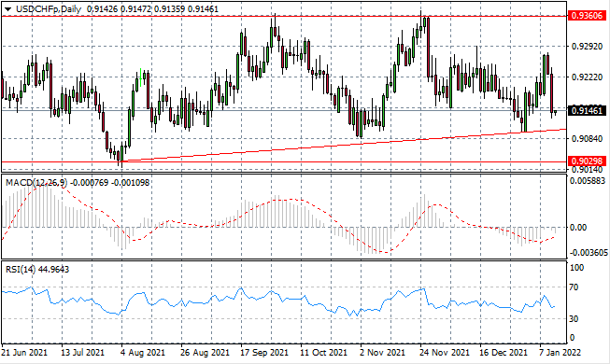Image resolution: width=610 pixels, height=364 pixels.
Task: Click the 0.90840 price axis value
Action: coord(587,139)
